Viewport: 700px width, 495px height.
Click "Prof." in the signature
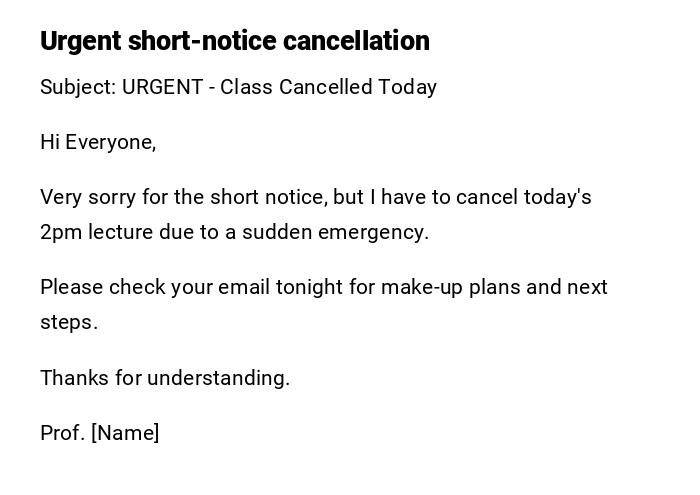point(62,433)
